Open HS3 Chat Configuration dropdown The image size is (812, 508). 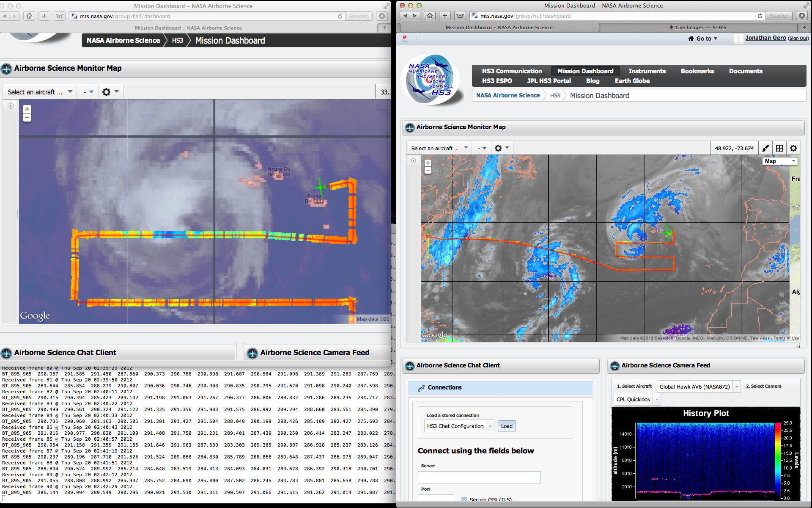pyautogui.click(x=491, y=426)
